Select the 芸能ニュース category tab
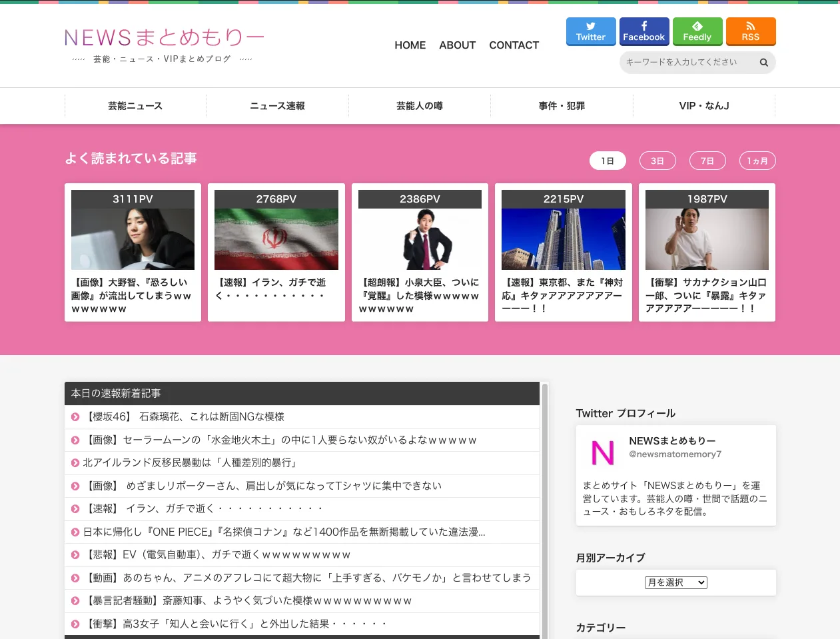 click(x=135, y=106)
